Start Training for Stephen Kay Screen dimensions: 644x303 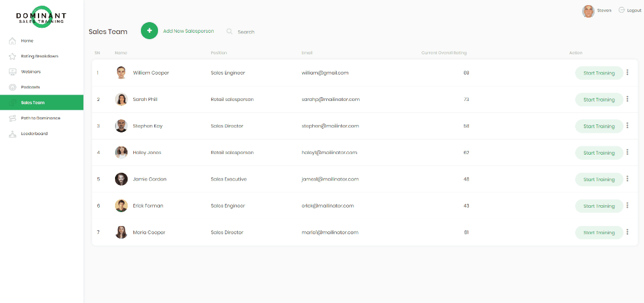point(599,126)
